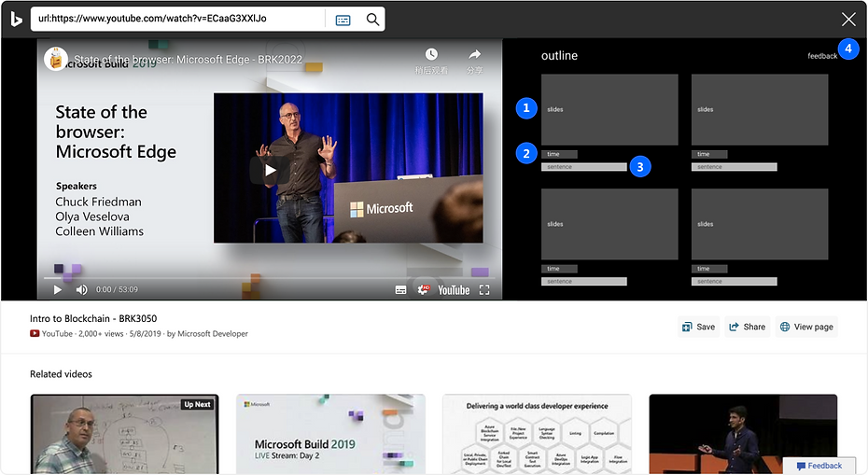The height and width of the screenshot is (475, 868).
Task: Click the feedback link in outline panel
Action: click(x=822, y=56)
